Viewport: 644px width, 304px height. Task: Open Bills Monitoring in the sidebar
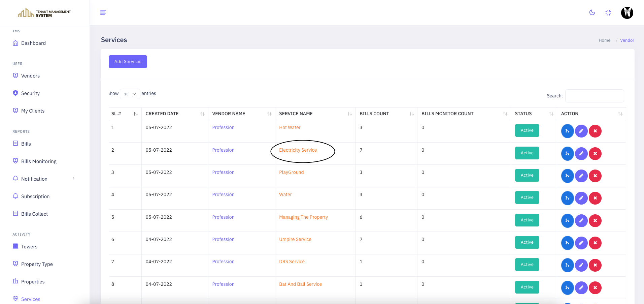pyautogui.click(x=39, y=161)
